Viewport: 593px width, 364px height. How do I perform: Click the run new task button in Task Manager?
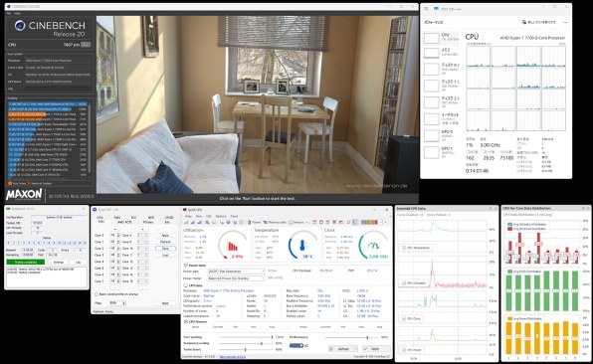coord(539,22)
